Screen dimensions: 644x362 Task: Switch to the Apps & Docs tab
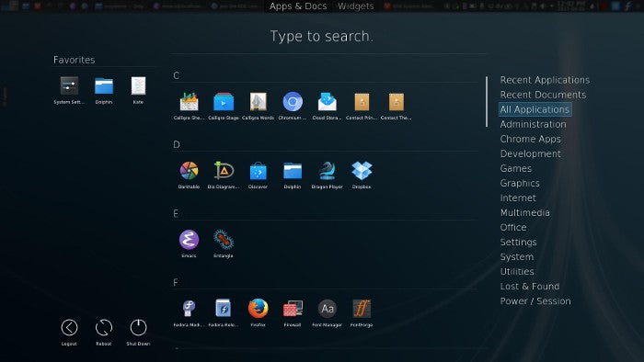[x=298, y=6]
